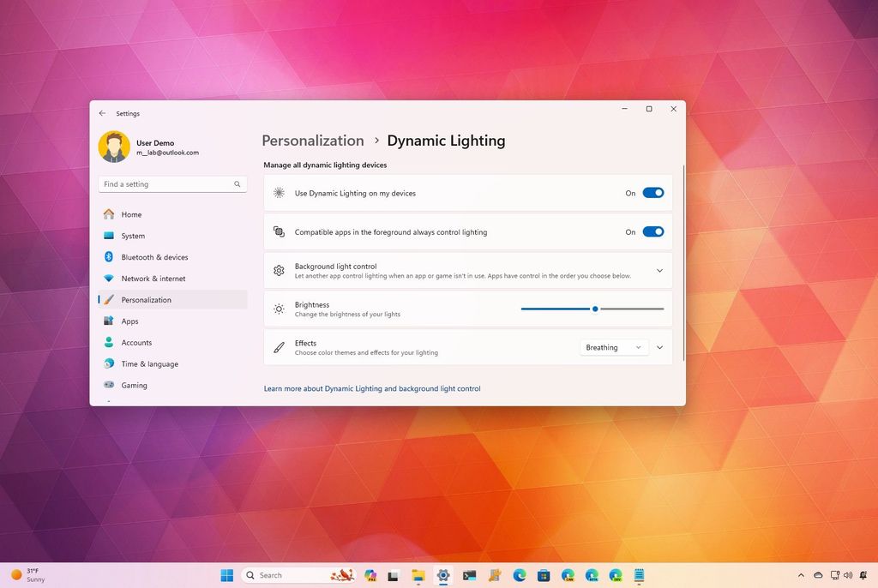The height and width of the screenshot is (588, 878).
Task: Expand the Effects row chevron
Action: 658,347
